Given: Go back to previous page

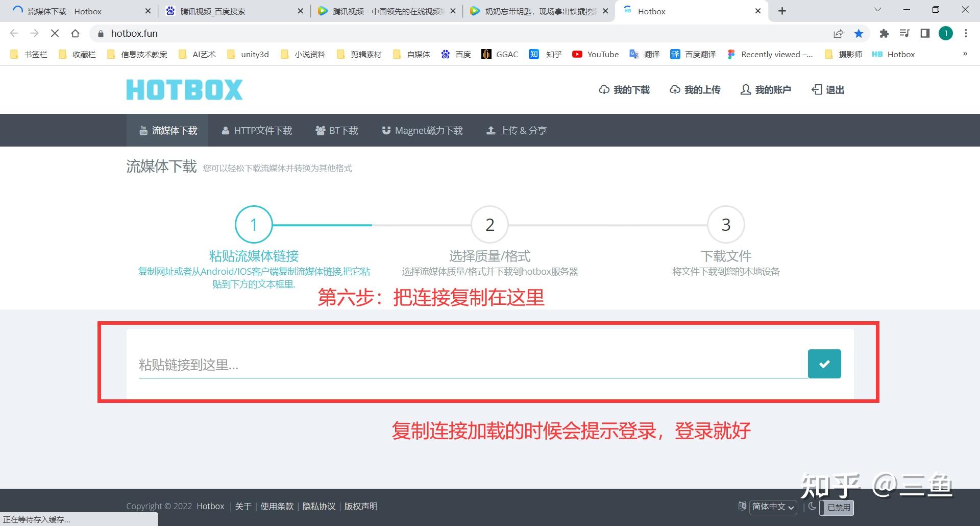Looking at the screenshot, I should coord(14,33).
